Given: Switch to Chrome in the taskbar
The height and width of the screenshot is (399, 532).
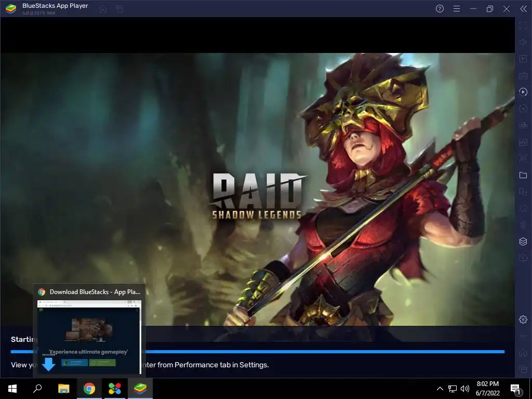Looking at the screenshot, I should point(89,389).
